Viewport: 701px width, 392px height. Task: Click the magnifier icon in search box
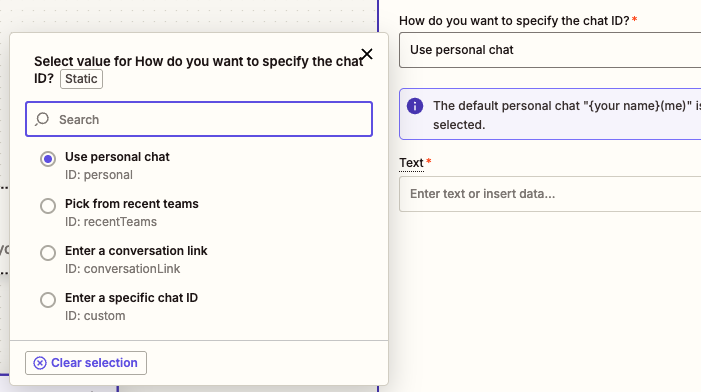pyautogui.click(x=42, y=119)
